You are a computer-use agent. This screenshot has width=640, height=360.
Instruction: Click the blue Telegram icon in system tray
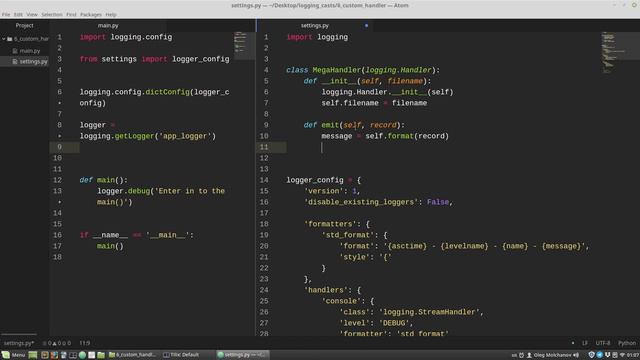(x=600, y=355)
